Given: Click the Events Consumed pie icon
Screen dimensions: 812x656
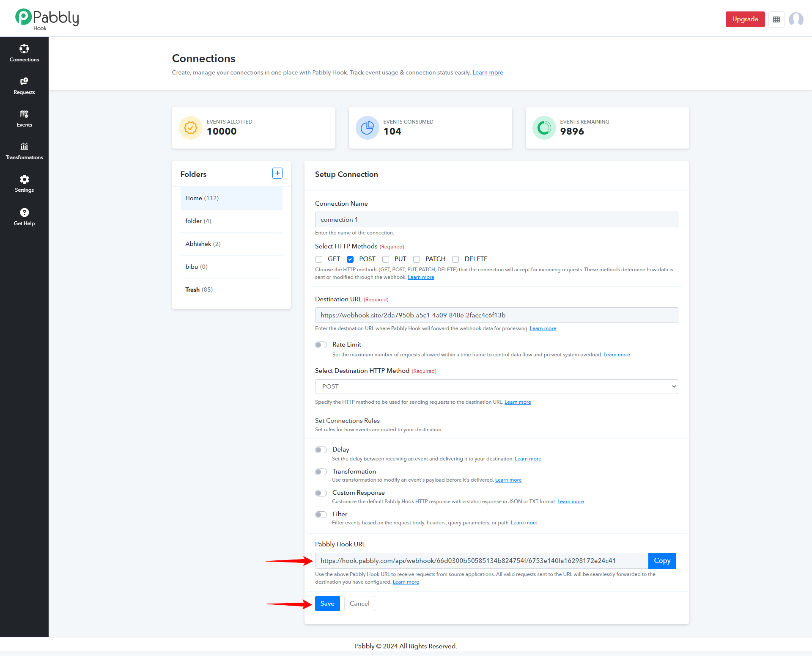Looking at the screenshot, I should pyautogui.click(x=368, y=128).
